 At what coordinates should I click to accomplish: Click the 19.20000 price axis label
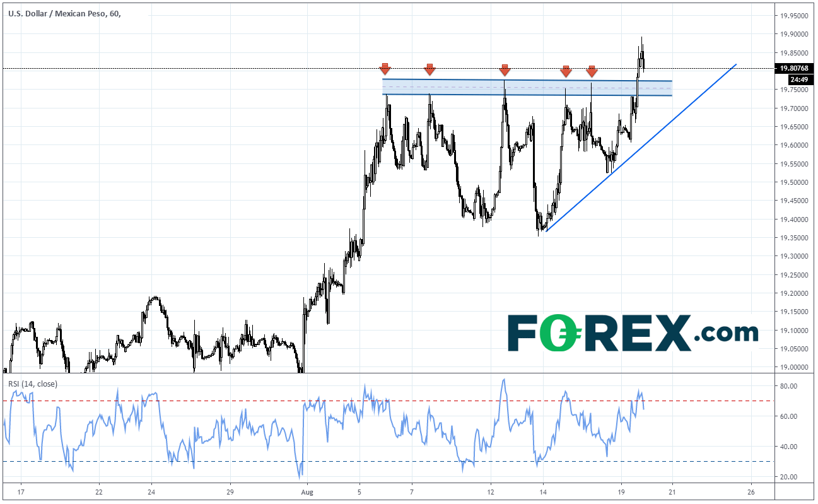(x=794, y=294)
